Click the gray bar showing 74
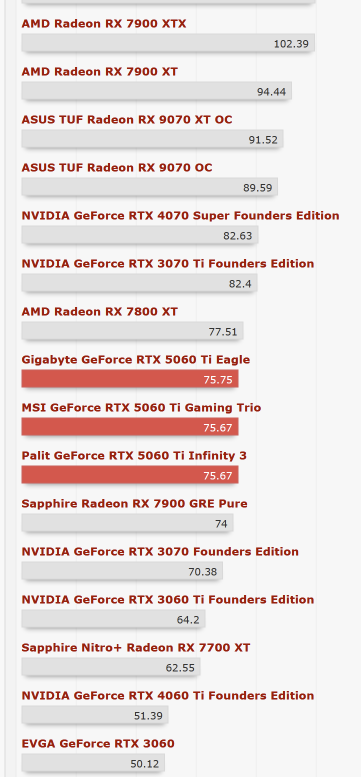This screenshot has height=777, width=361. coord(127,523)
